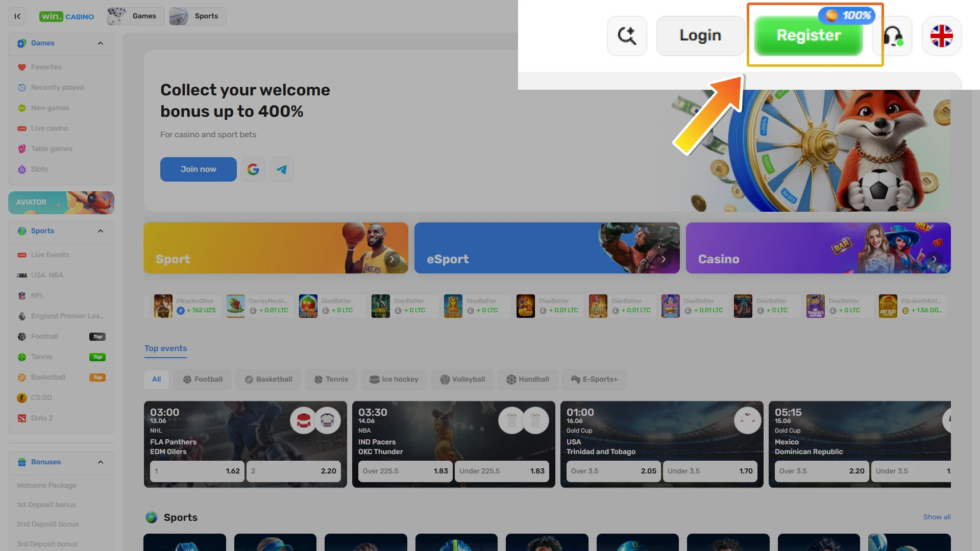The height and width of the screenshot is (551, 980).
Task: Collapse the Sports section
Action: (x=100, y=231)
